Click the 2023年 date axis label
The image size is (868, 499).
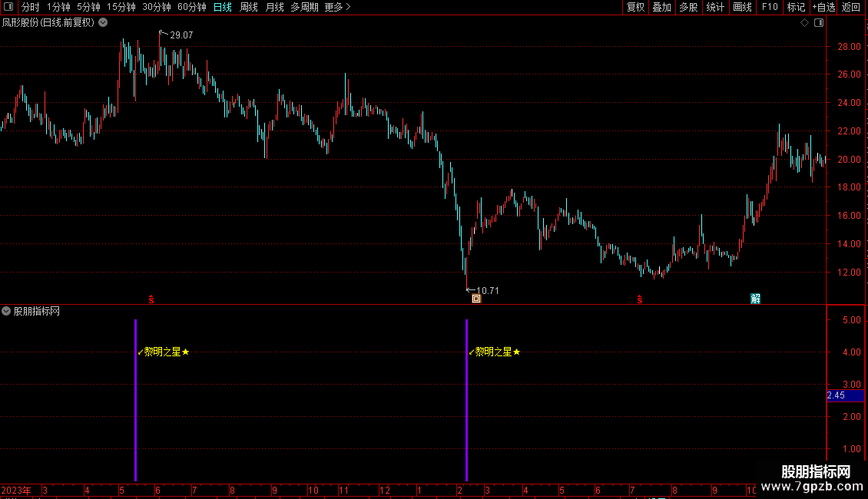tap(16, 490)
